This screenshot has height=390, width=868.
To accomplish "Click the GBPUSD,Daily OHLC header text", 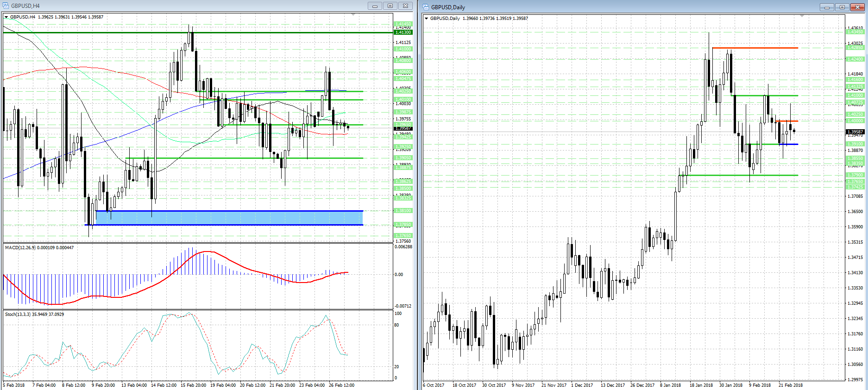I will click(x=479, y=19).
